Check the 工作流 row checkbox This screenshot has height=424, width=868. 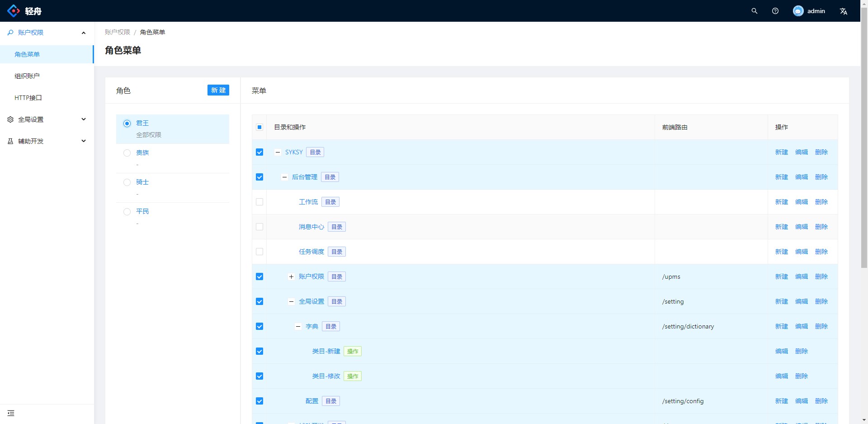click(259, 202)
